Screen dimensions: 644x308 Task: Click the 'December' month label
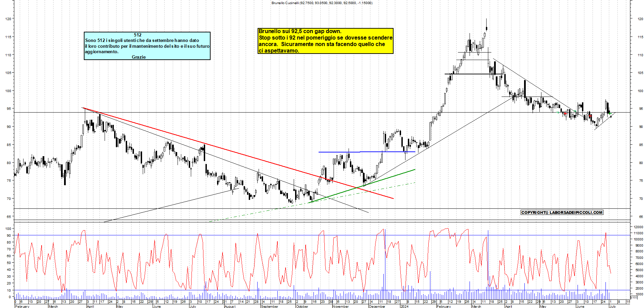(377, 306)
